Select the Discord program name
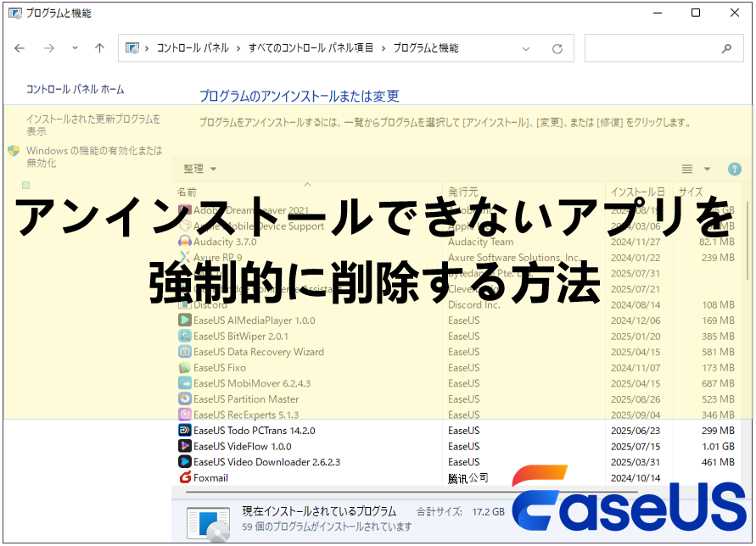The image size is (756, 546). (210, 304)
